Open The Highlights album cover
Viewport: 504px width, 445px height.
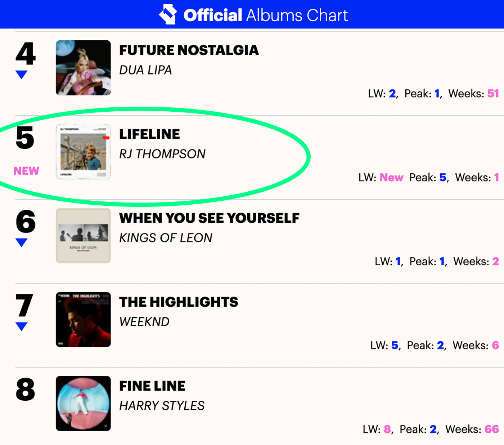[x=83, y=320]
